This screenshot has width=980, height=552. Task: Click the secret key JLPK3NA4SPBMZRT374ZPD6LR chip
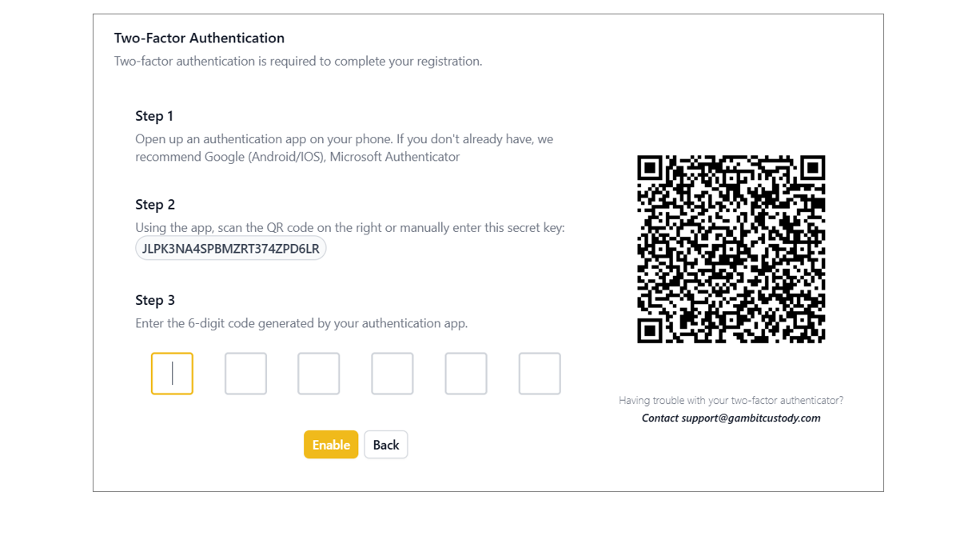point(231,249)
